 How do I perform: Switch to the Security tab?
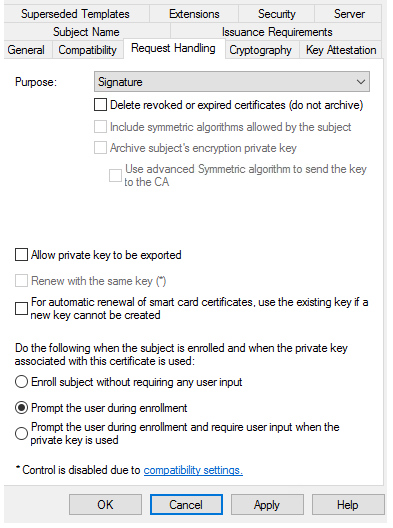276,14
